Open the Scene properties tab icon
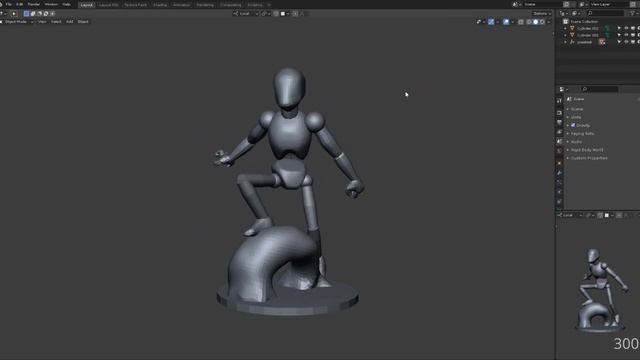Viewport: 640px width, 360px height. (x=559, y=141)
